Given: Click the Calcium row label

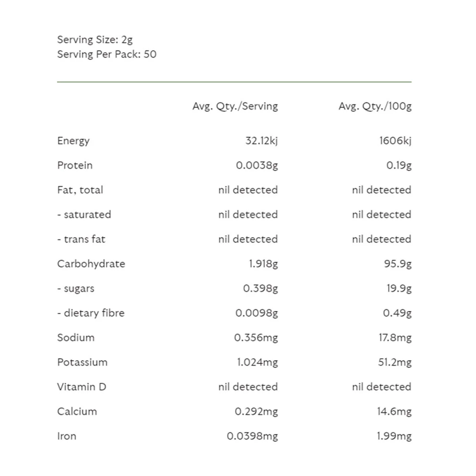Looking at the screenshot, I should click(77, 411).
